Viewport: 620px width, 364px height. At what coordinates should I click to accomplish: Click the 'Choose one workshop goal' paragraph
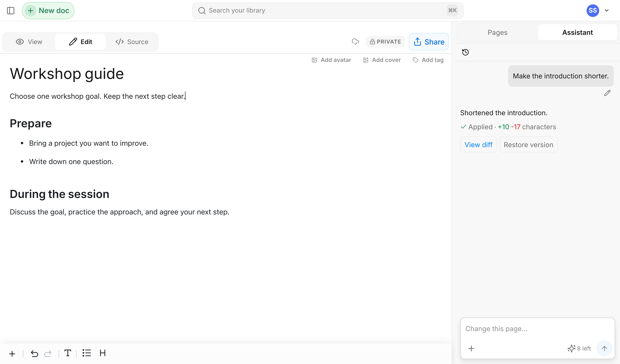(x=98, y=96)
